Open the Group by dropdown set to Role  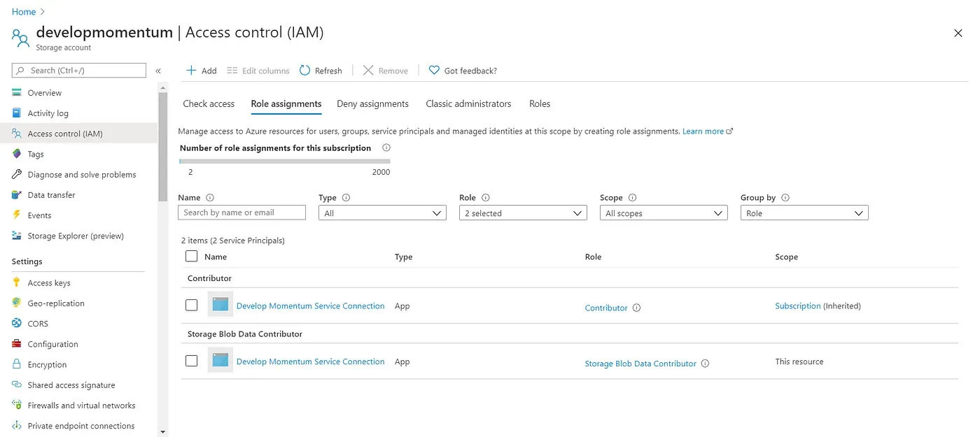tap(804, 213)
